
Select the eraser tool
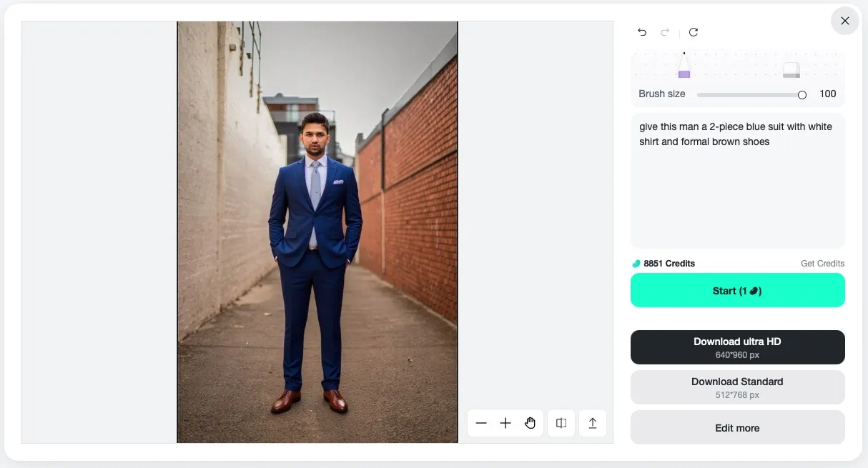pyautogui.click(x=791, y=69)
